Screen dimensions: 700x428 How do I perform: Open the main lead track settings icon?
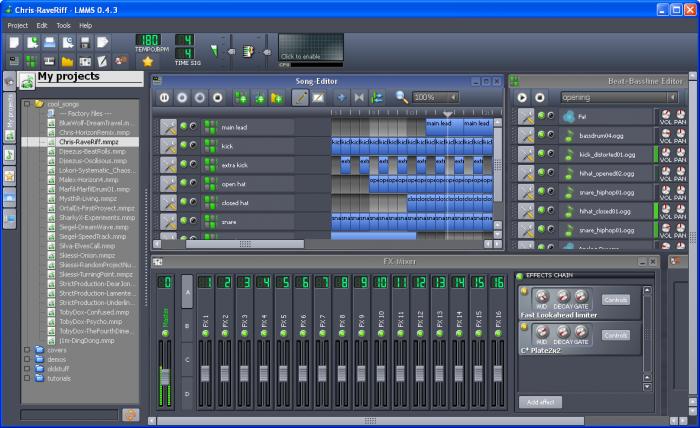coord(168,127)
